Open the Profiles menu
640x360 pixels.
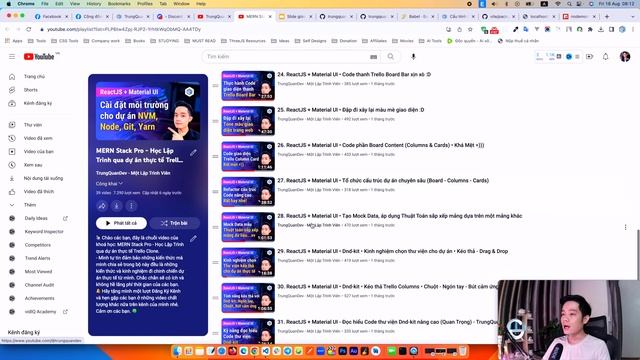[144, 4]
